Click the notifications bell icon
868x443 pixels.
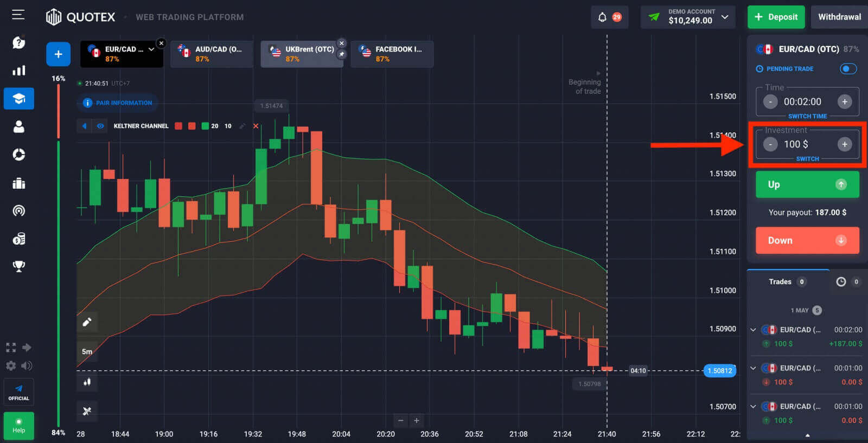602,17
